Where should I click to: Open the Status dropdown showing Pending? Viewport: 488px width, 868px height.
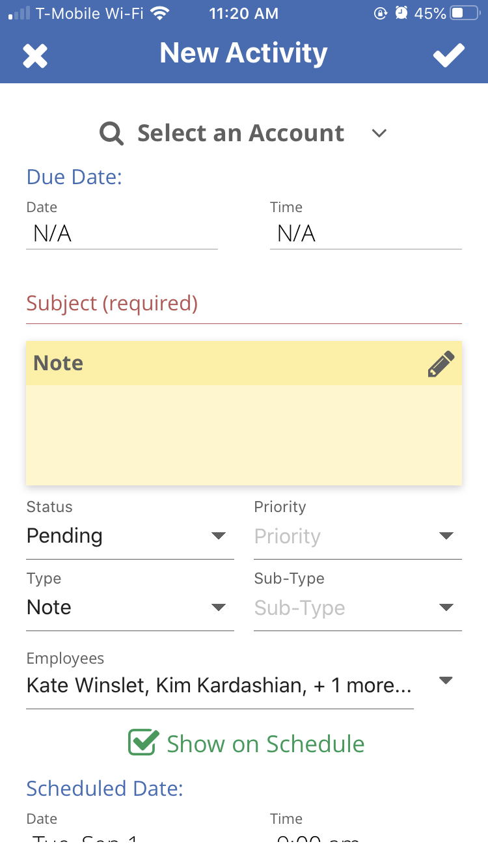129,536
